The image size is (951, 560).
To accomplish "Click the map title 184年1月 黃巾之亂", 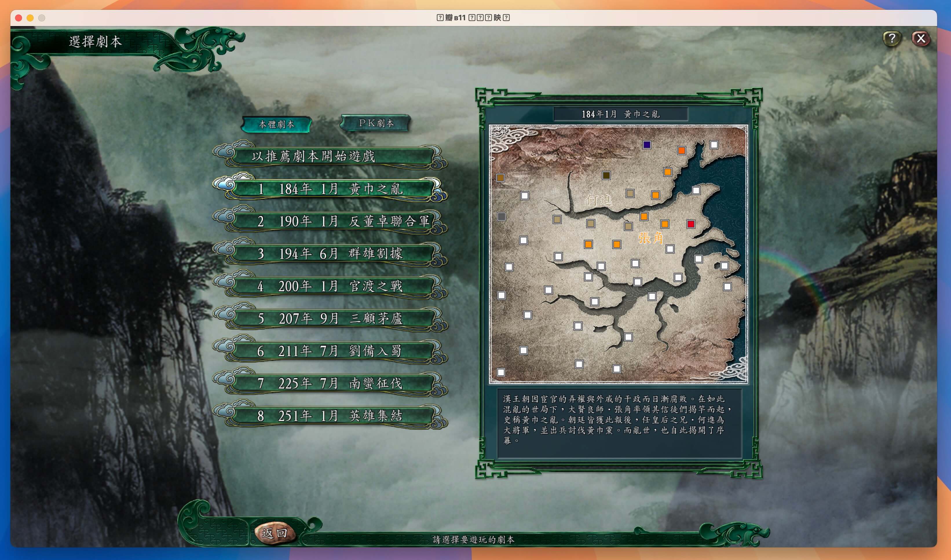I will pyautogui.click(x=620, y=114).
